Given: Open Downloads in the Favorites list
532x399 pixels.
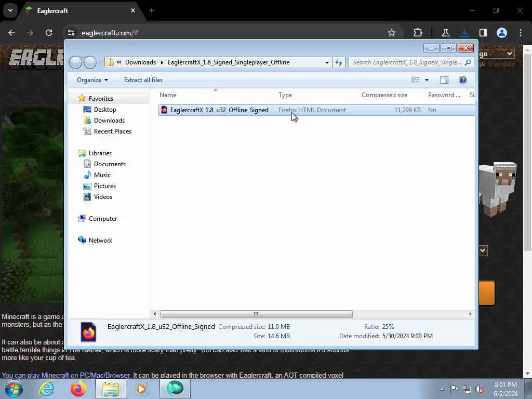Looking at the screenshot, I should click(x=109, y=121).
